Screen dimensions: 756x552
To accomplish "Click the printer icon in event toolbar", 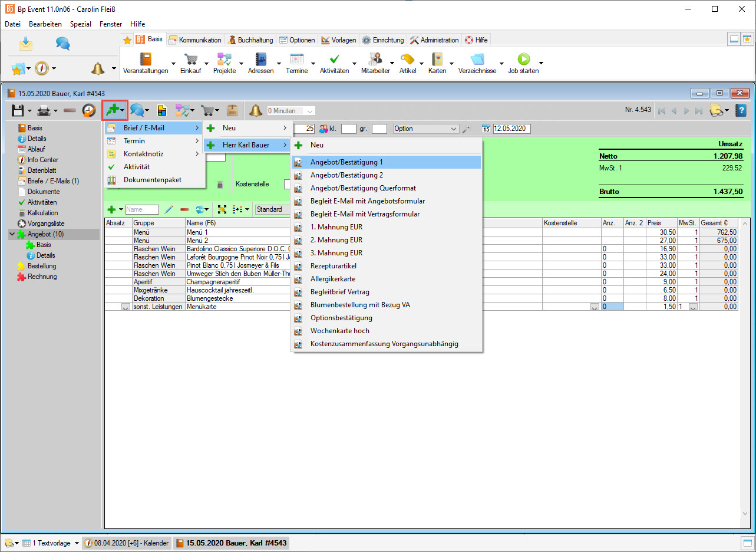I will (x=43, y=110).
